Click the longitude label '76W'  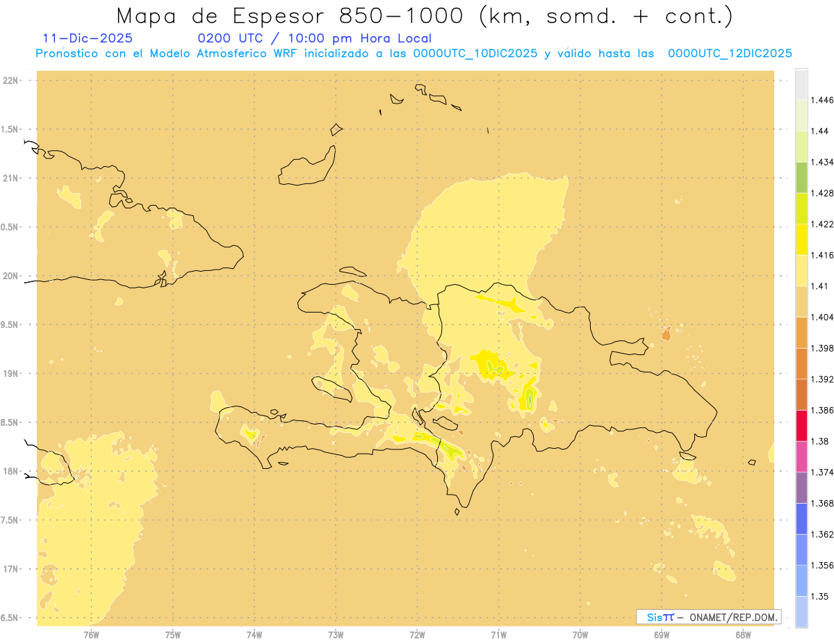tap(91, 634)
